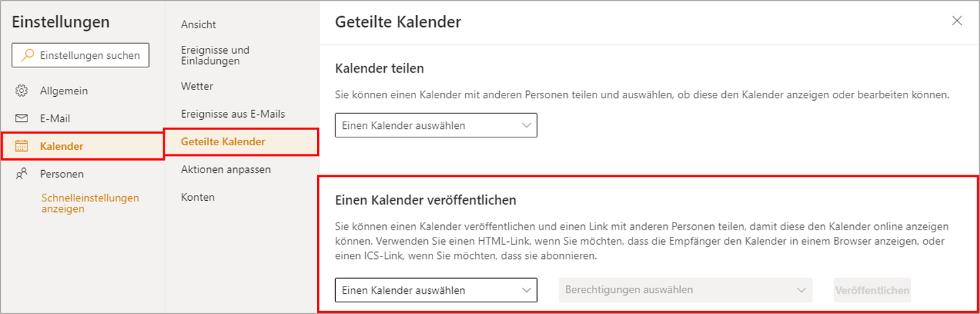Viewport: 980px width, 314px height.
Task: Close the Geteilte Kalender settings dialog
Action: coord(957,21)
